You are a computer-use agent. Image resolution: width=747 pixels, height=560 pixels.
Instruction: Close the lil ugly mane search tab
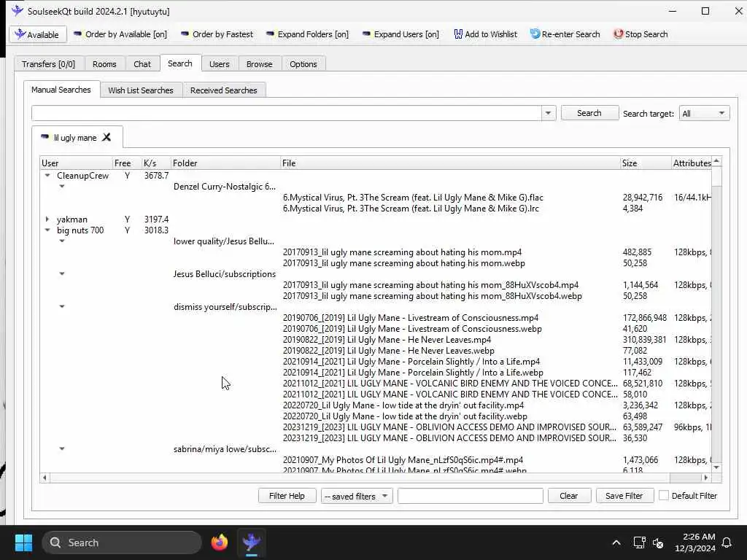[x=107, y=137]
